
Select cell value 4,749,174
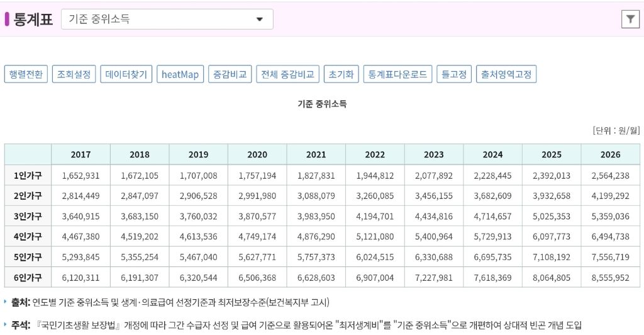point(257,236)
